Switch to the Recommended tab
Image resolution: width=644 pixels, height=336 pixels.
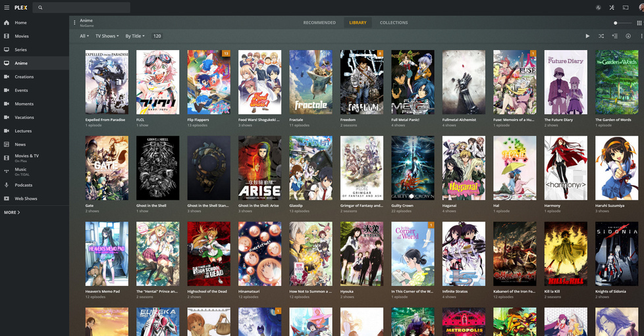coord(319,22)
